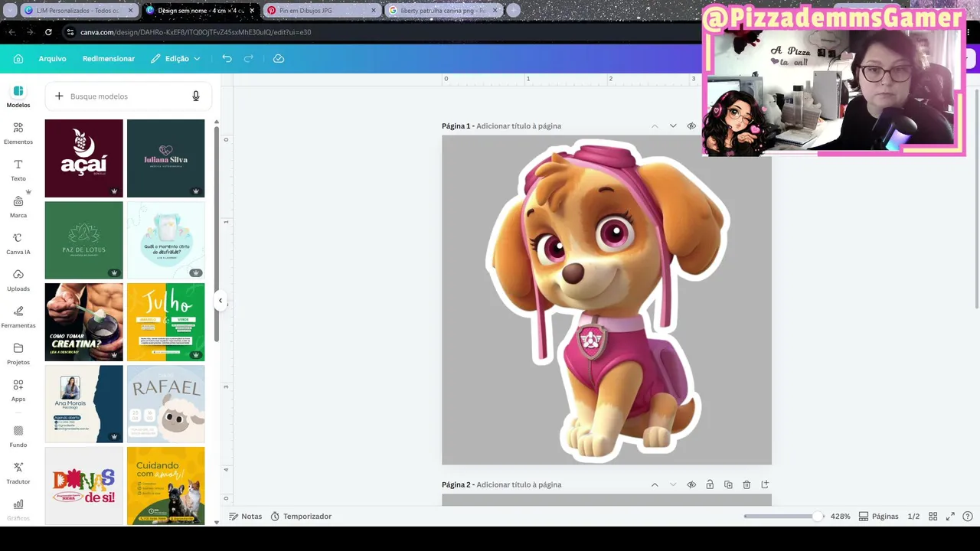The height and width of the screenshot is (551, 980).
Task: Open the Apps side panel
Action: tap(18, 390)
